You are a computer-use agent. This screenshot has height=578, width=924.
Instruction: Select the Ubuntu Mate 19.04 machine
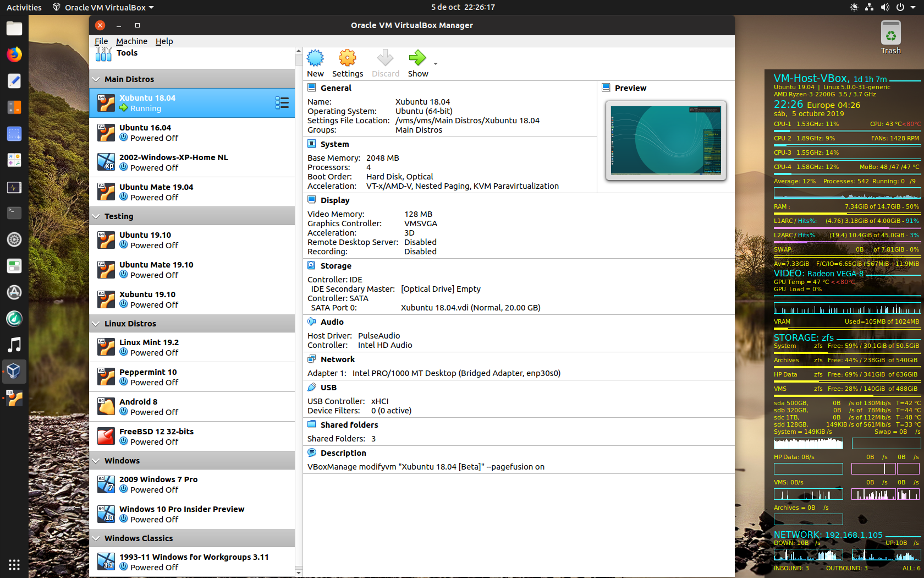coord(192,192)
